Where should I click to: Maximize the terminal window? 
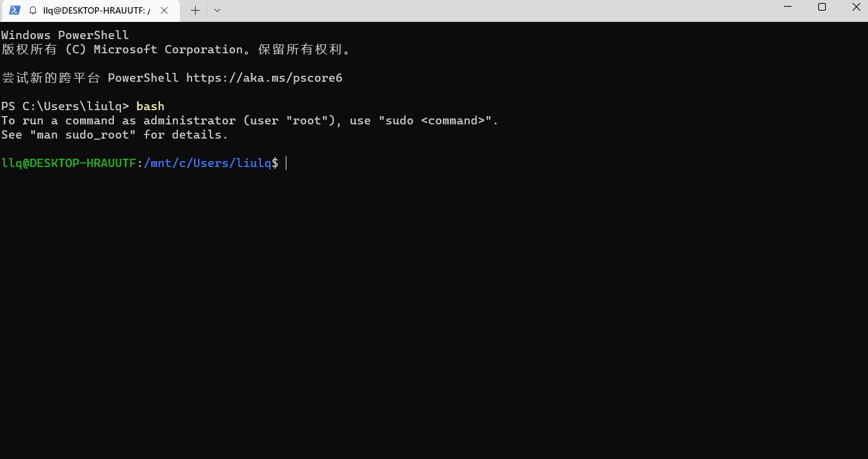(822, 8)
